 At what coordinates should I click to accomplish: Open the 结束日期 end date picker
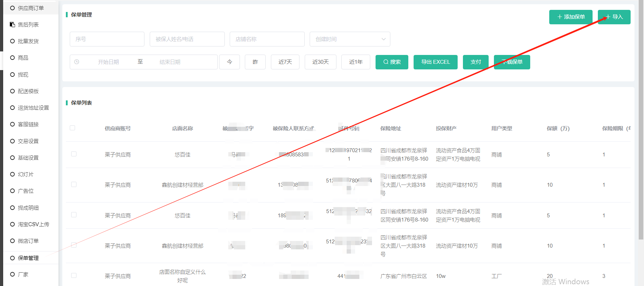170,62
